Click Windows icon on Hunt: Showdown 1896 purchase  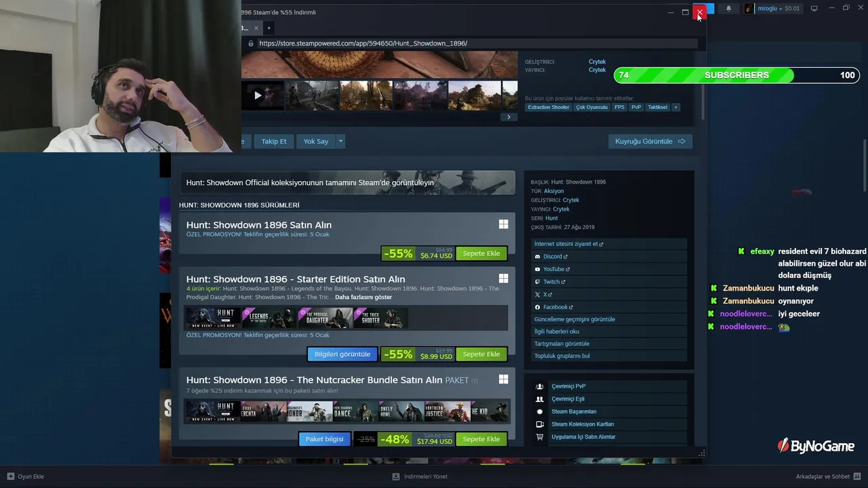[x=503, y=224]
